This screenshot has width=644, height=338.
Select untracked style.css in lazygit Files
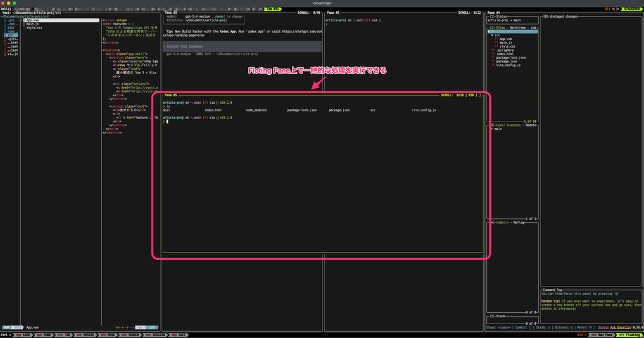point(508,47)
